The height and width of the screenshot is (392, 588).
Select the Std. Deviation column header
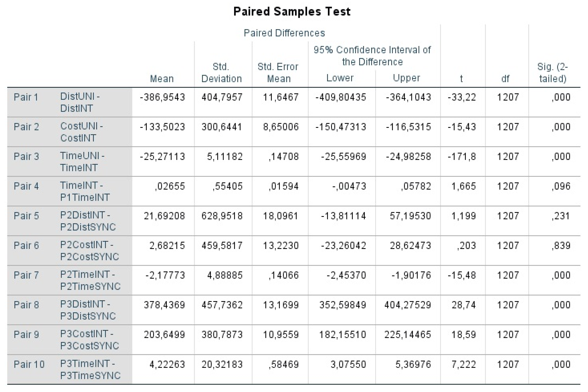click(221, 73)
